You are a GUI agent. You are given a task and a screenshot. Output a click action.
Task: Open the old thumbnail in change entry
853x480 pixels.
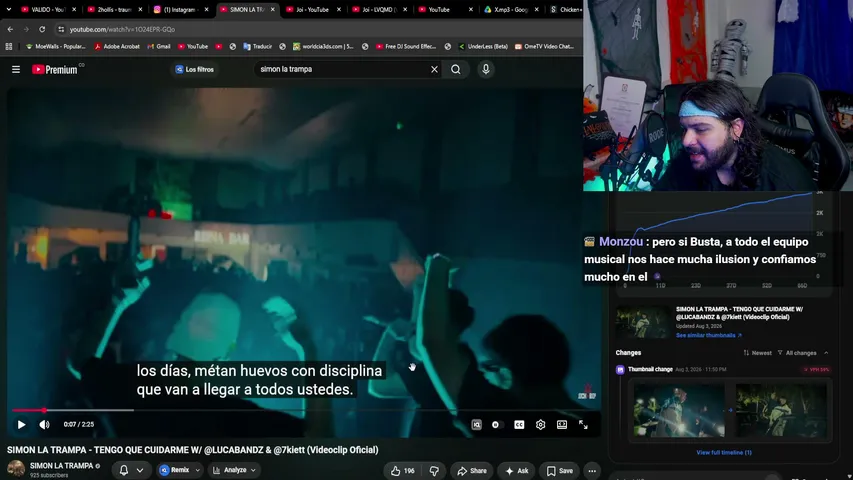click(x=679, y=411)
